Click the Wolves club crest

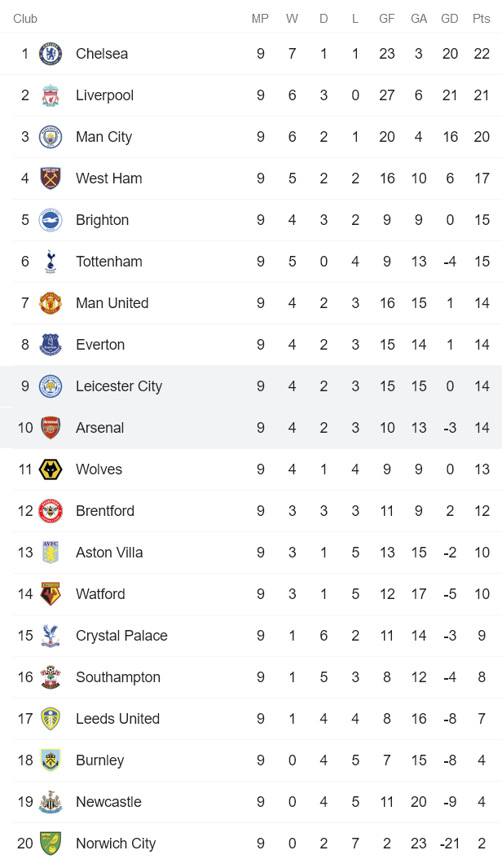(x=51, y=469)
